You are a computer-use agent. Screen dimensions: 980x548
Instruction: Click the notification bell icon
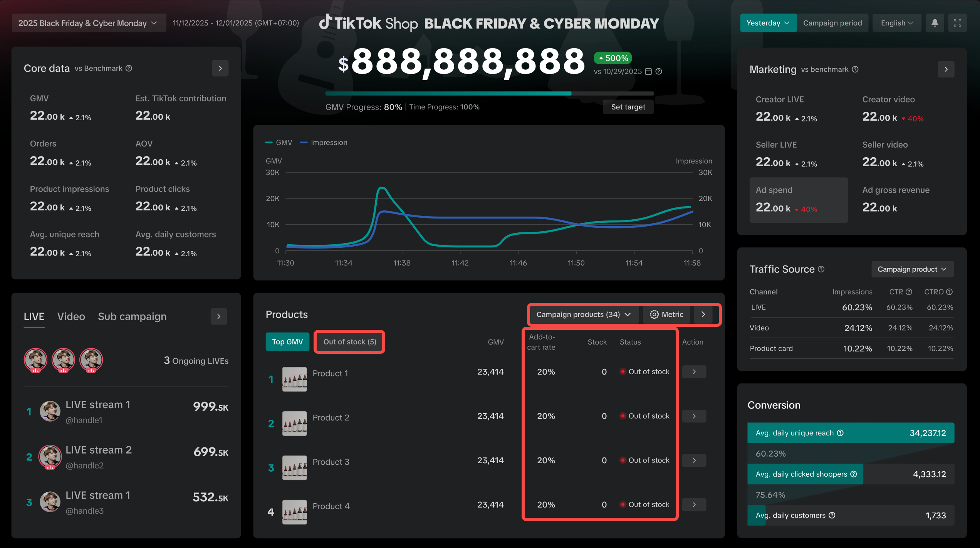click(935, 23)
